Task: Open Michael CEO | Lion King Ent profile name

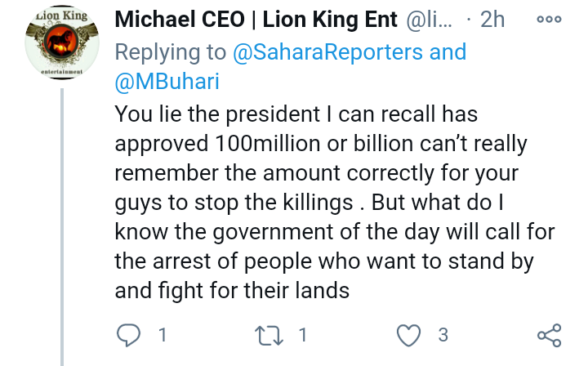Action: point(256,20)
